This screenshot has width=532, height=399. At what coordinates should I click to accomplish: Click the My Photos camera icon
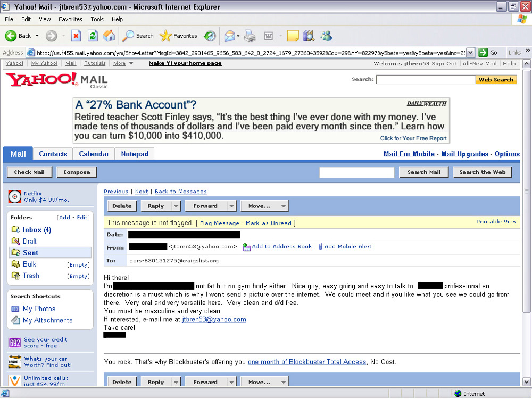coord(15,309)
